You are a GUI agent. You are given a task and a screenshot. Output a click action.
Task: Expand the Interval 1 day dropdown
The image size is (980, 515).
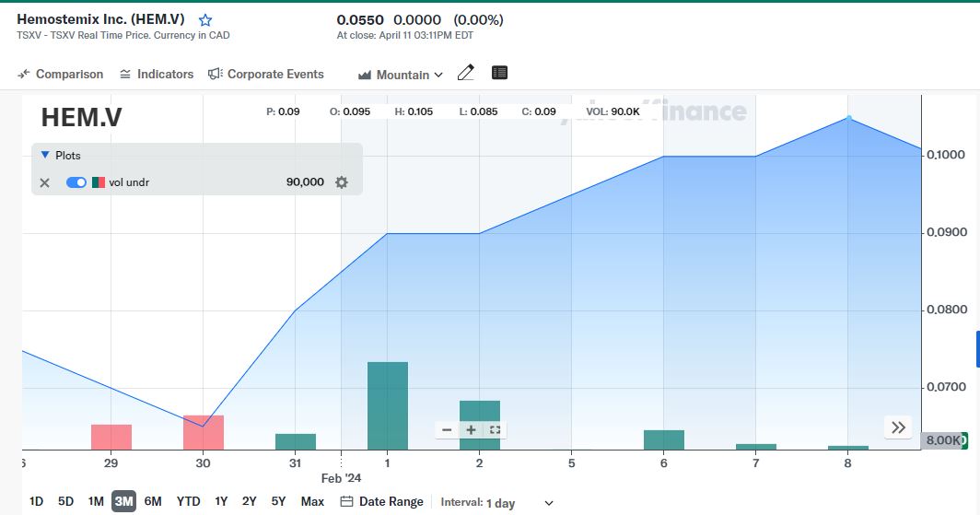tap(496, 502)
